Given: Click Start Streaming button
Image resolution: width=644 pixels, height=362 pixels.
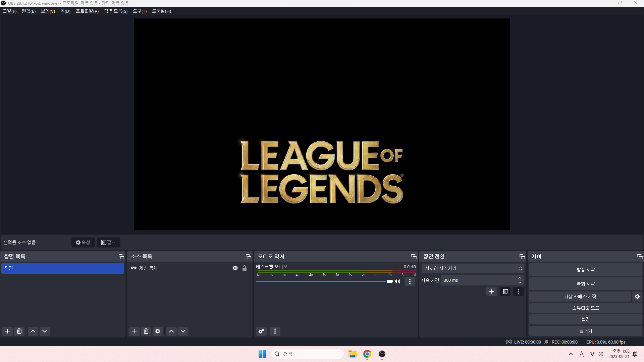Looking at the screenshot, I should [x=586, y=270].
